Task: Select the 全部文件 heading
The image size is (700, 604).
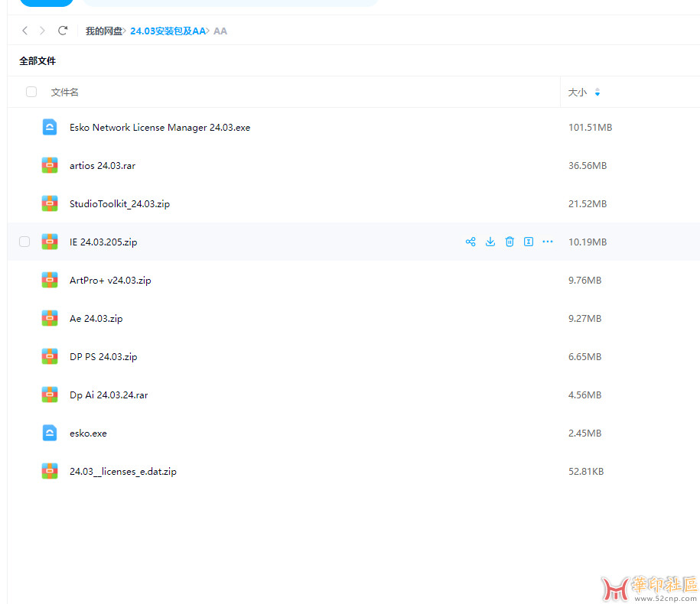Action: [x=37, y=60]
